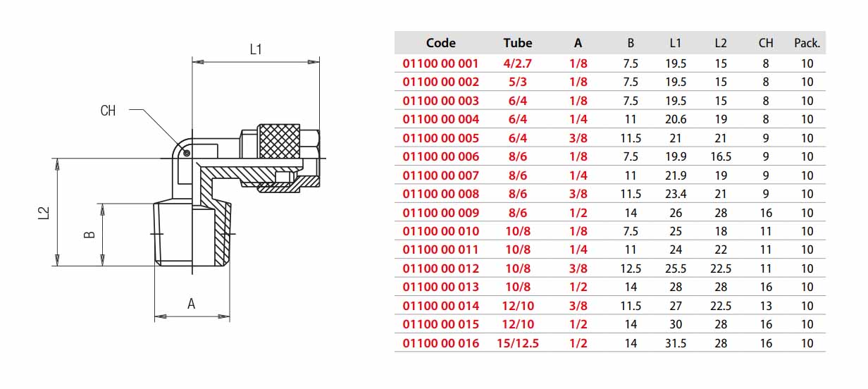868x389 pixels.
Task: Click the A dimension label on drawing
Action: [x=191, y=304]
